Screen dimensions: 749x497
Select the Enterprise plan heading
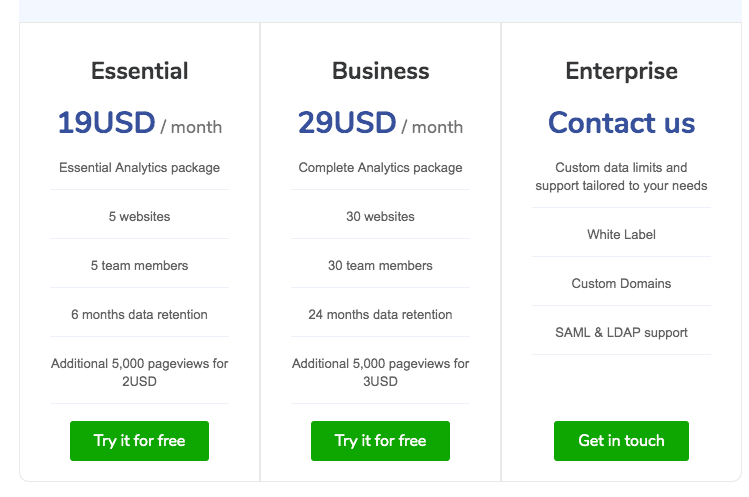(x=621, y=71)
